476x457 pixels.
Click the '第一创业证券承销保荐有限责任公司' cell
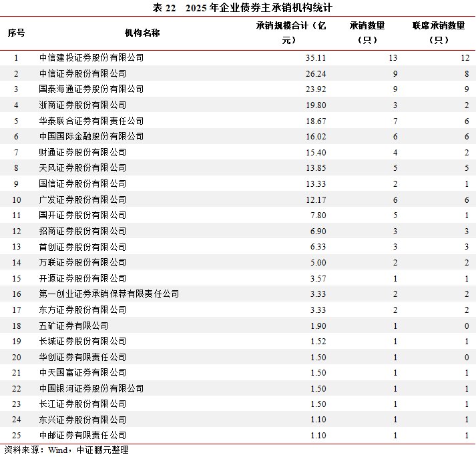coord(109,294)
